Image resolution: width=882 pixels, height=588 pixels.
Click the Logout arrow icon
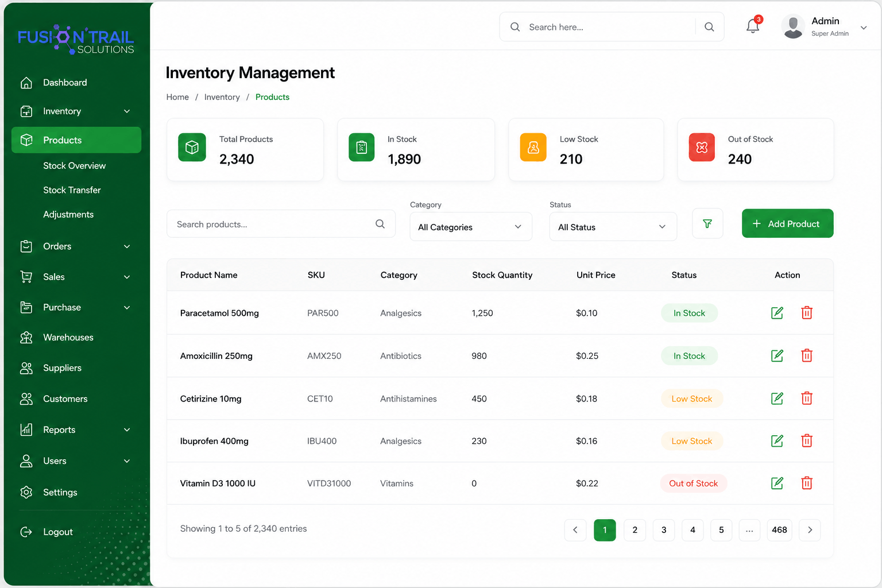(26, 532)
